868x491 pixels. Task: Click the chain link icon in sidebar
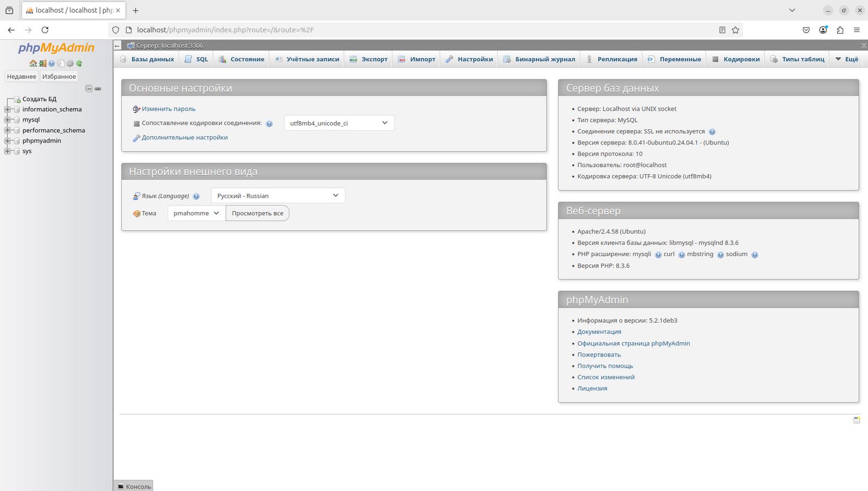(x=98, y=88)
